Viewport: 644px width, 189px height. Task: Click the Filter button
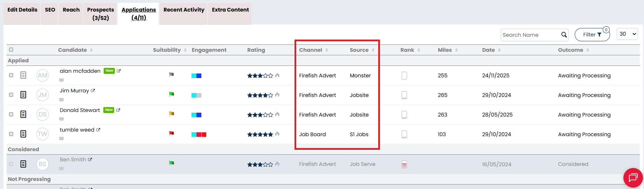click(x=592, y=35)
